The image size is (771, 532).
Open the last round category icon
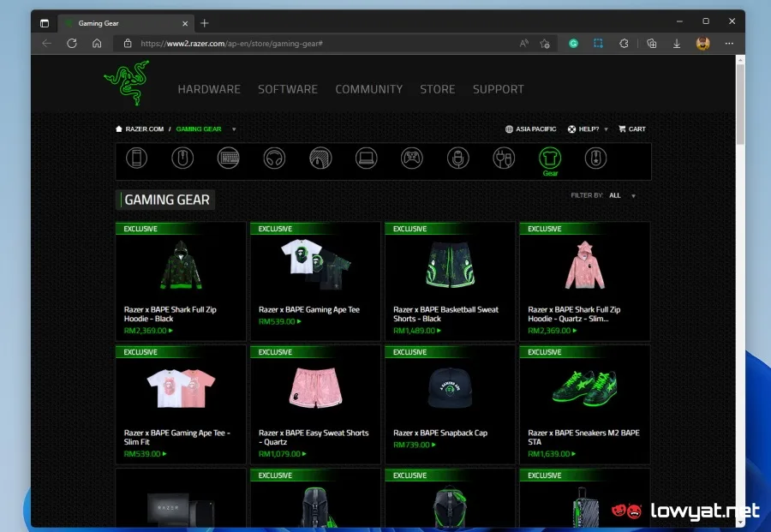tap(595, 158)
